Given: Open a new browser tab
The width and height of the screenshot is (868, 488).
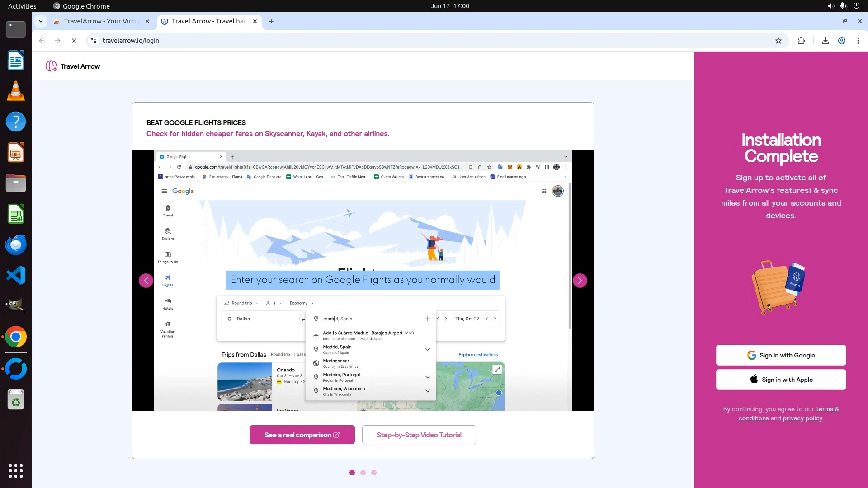Looking at the screenshot, I should pos(271,21).
